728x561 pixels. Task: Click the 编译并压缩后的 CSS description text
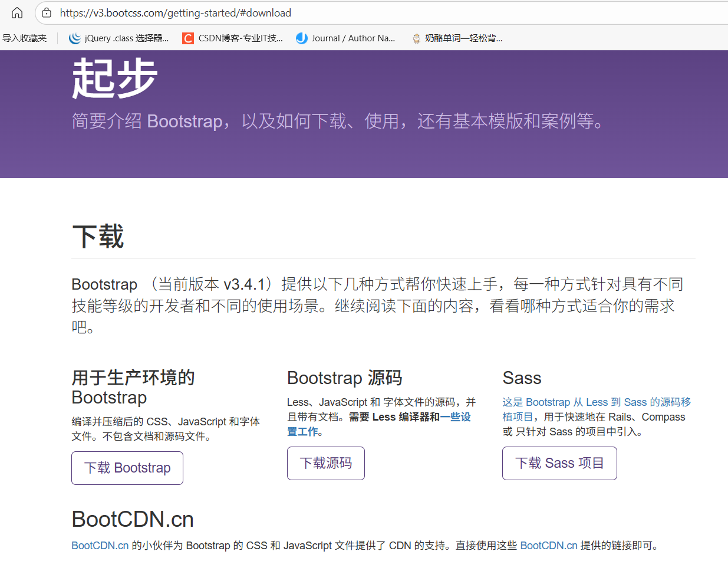tap(166, 429)
